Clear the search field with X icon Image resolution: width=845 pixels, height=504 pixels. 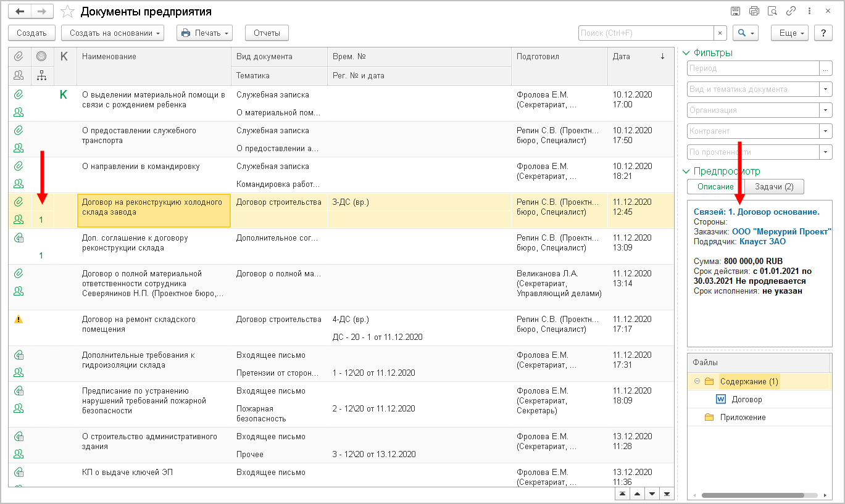coord(720,33)
